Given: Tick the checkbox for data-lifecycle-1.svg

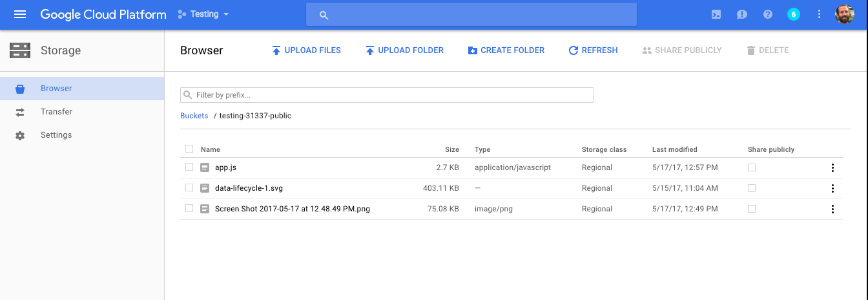Looking at the screenshot, I should pyautogui.click(x=189, y=187).
